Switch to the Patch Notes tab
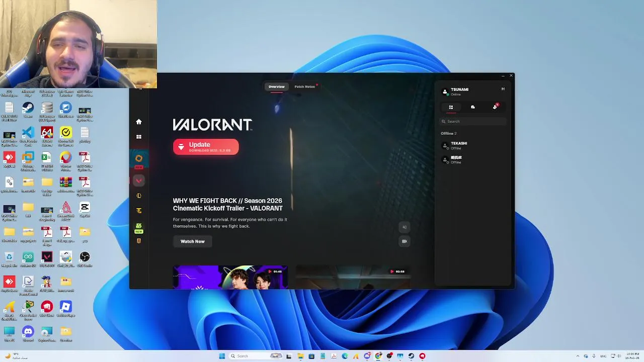This screenshot has width=644, height=362. point(304,86)
